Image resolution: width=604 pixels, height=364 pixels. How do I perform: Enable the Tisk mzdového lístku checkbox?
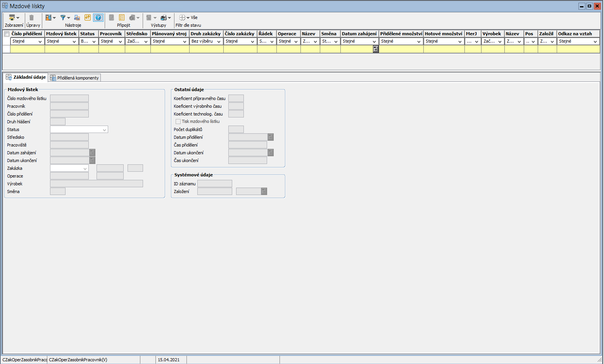pos(178,122)
